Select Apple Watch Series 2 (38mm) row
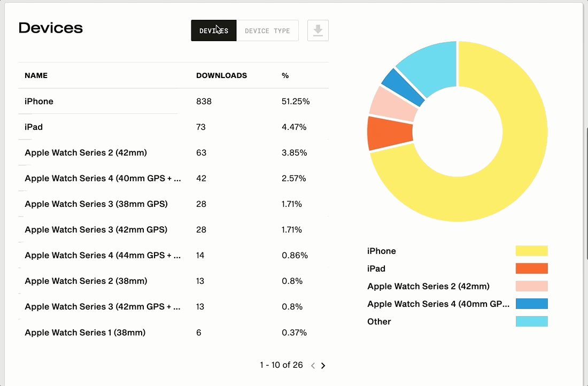Screen dimensions: 588x386 click(x=173, y=281)
